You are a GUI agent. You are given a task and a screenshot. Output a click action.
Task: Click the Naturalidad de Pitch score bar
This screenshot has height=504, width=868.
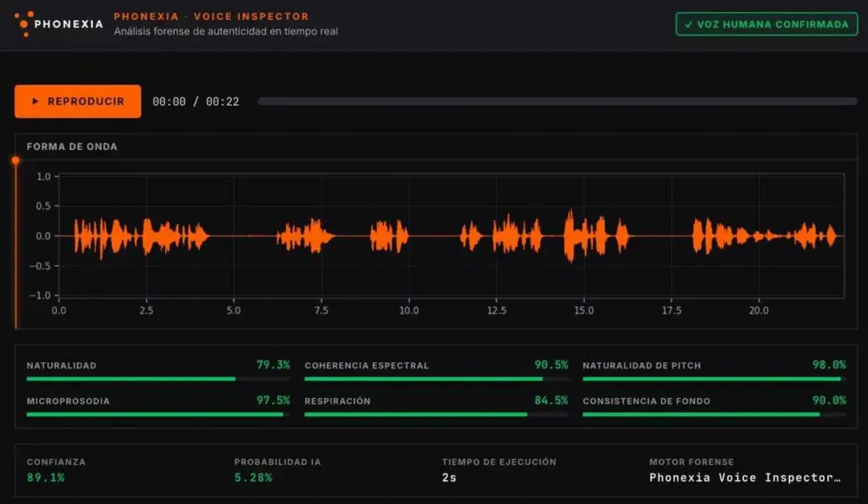tap(714, 379)
